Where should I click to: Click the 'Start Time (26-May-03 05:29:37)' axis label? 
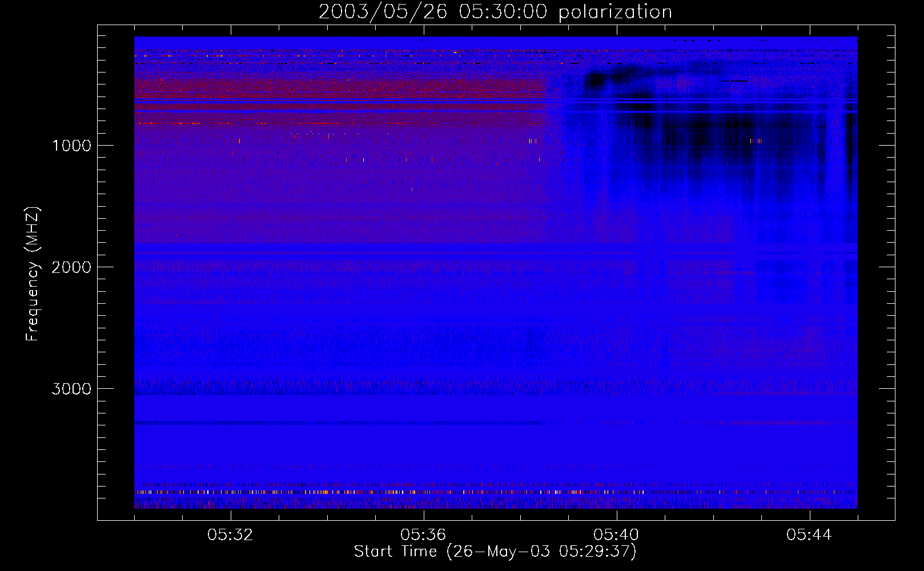[x=495, y=552]
